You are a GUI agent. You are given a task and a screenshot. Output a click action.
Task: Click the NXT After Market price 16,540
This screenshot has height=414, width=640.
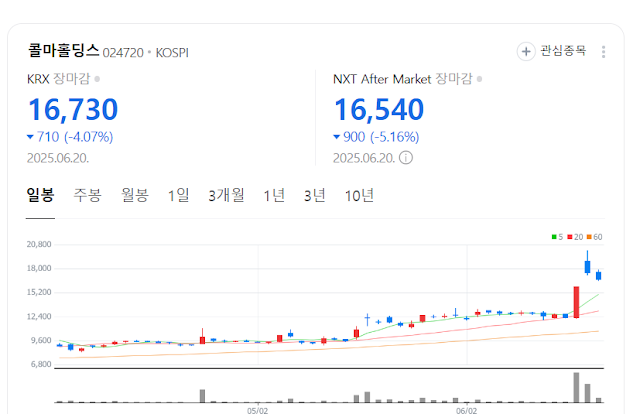click(x=379, y=109)
